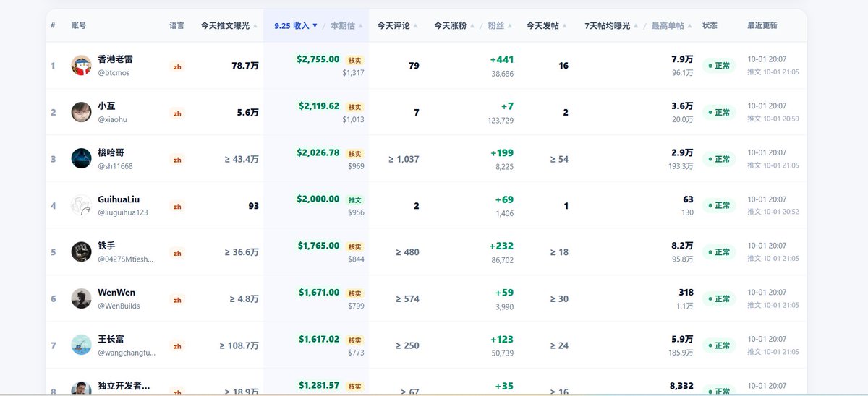Open @liuguihua123 handle
Viewport: 868px width, 396px height.
point(123,213)
